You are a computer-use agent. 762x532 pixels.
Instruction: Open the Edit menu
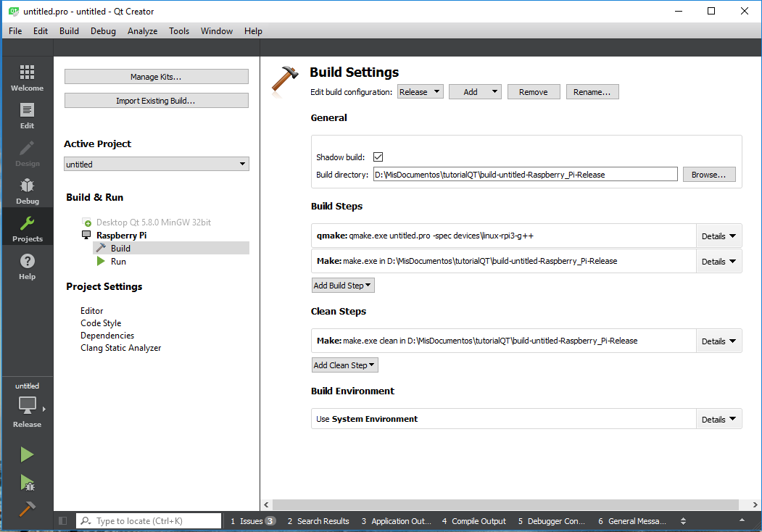point(41,31)
